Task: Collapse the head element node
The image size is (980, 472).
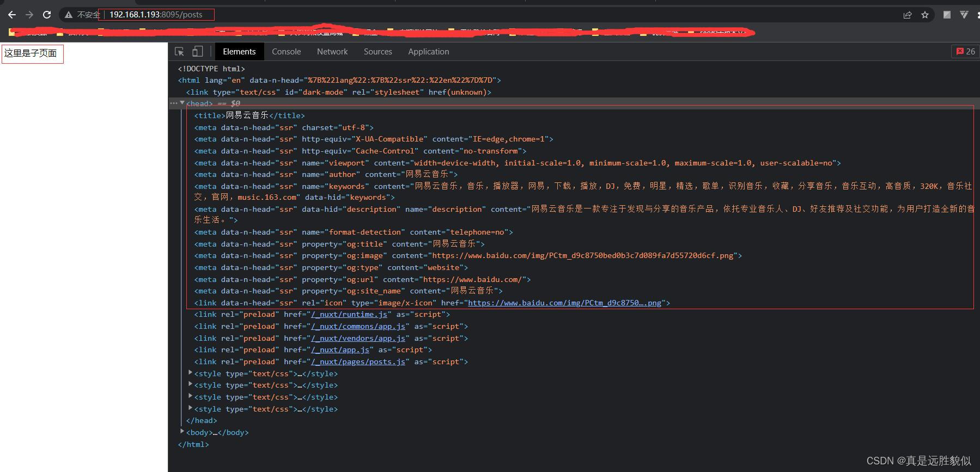Action: pos(182,103)
